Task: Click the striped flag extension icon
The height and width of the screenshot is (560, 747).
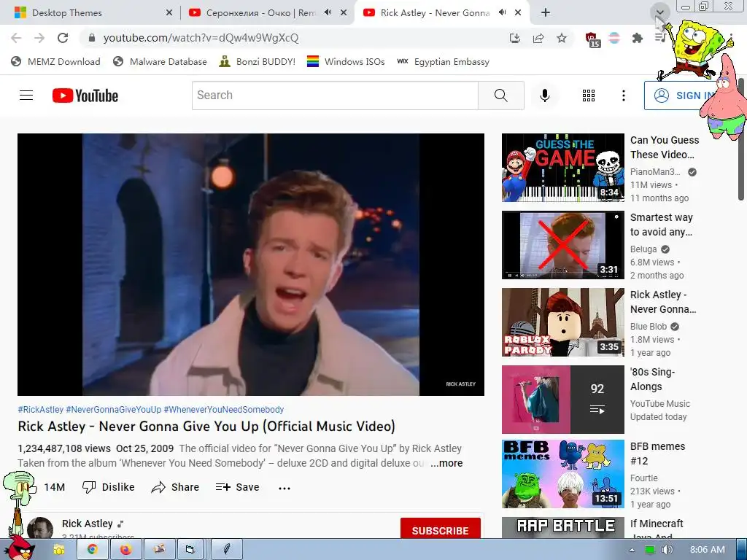Action: (614, 38)
